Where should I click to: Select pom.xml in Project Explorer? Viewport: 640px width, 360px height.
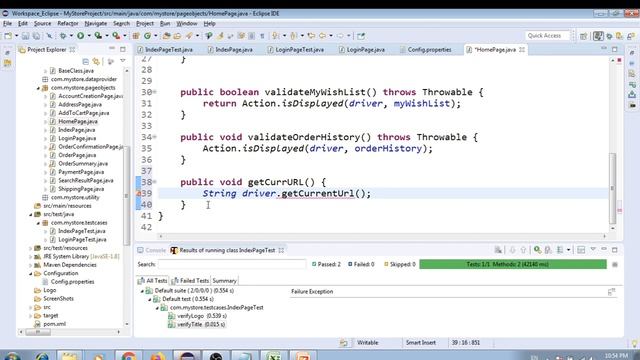(54, 324)
